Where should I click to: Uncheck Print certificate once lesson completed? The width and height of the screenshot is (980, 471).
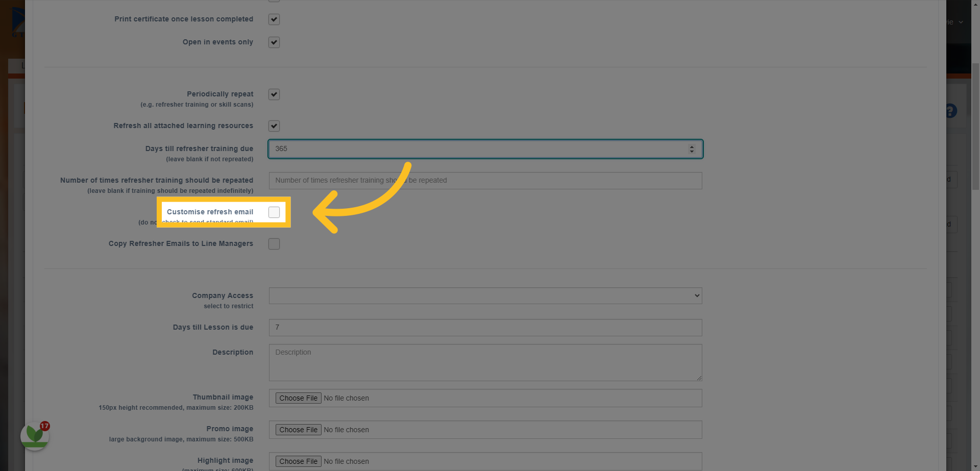pos(274,19)
